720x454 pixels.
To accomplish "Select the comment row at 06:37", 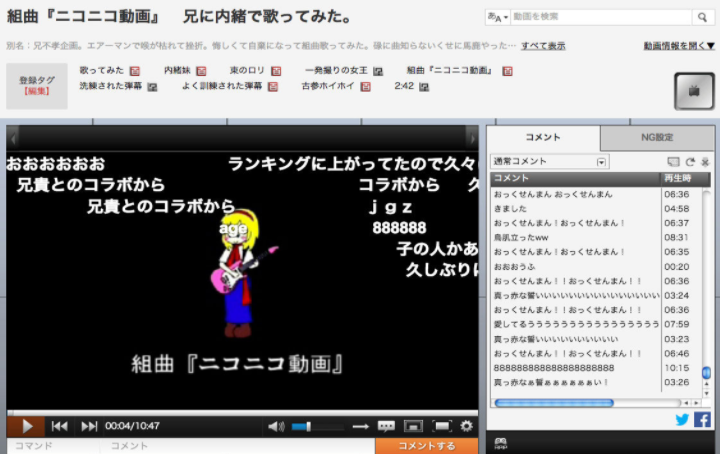I will click(x=596, y=223).
